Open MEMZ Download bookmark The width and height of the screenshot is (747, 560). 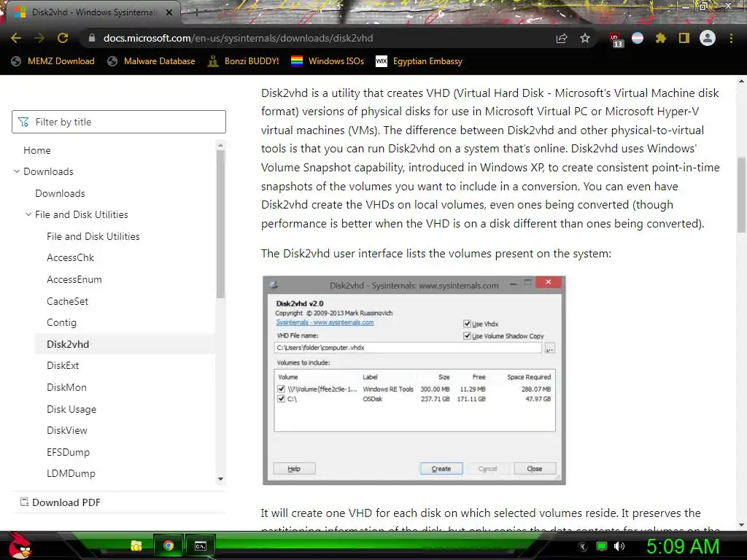(x=53, y=61)
